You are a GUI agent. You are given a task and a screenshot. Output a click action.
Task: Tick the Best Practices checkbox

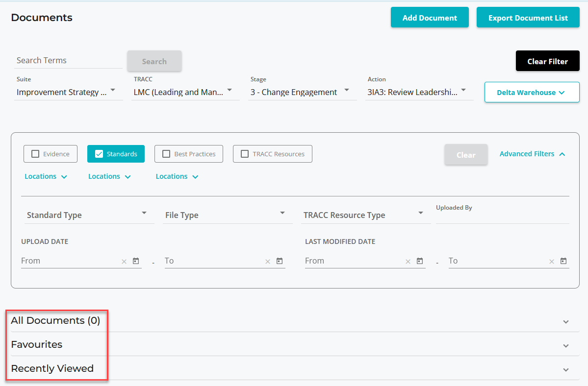click(166, 154)
